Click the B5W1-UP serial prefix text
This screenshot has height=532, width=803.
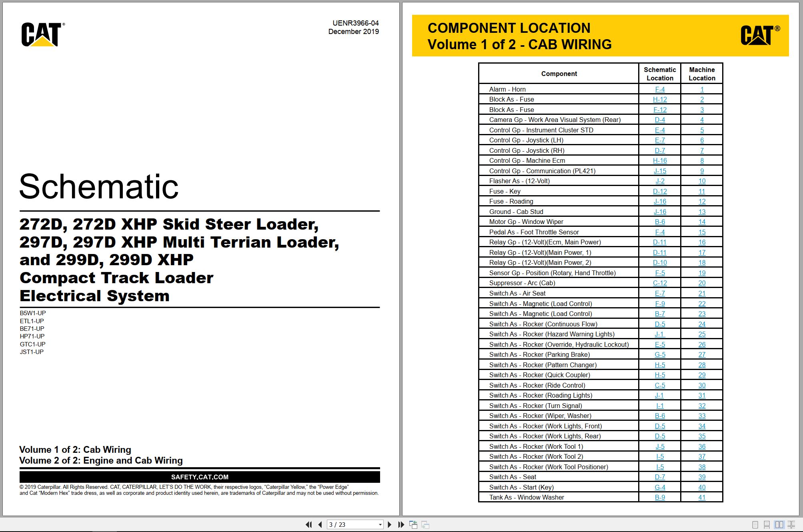pyautogui.click(x=33, y=313)
